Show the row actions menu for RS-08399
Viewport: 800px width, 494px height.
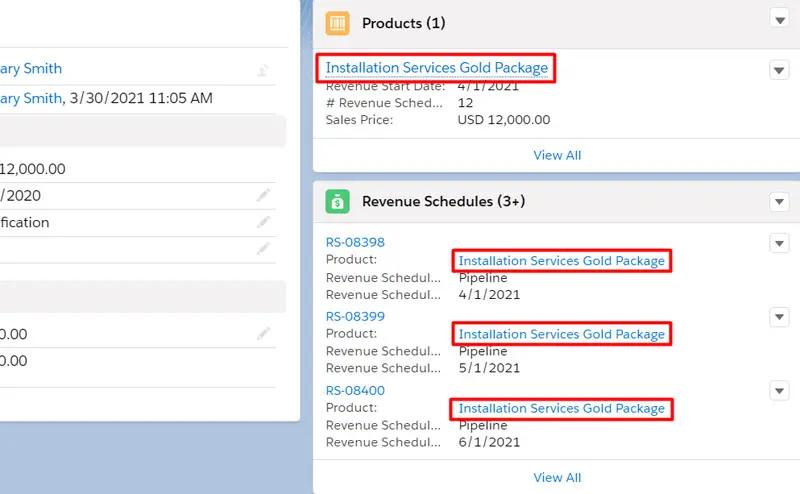(x=779, y=317)
